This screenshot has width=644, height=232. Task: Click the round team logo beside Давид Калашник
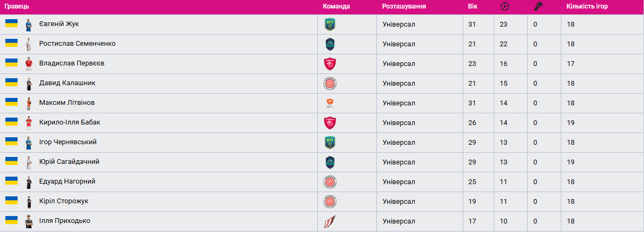coord(330,84)
